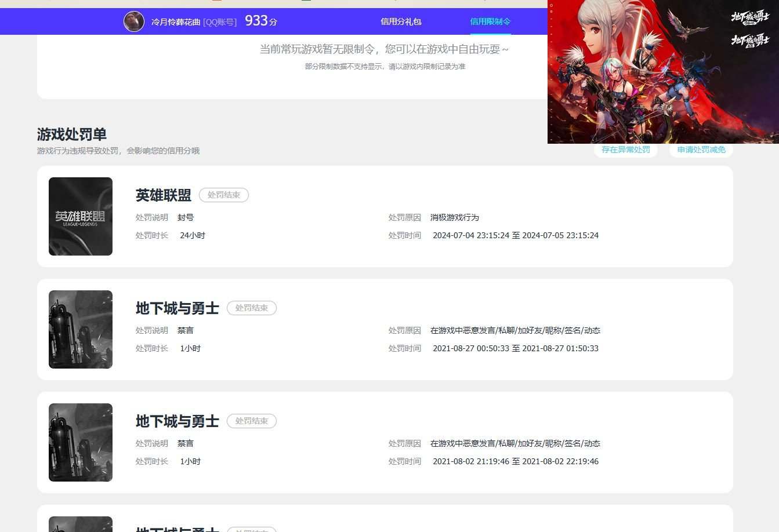Image resolution: width=779 pixels, height=532 pixels.
Task: Click the 存在异常处罚 button
Action: [x=625, y=150]
